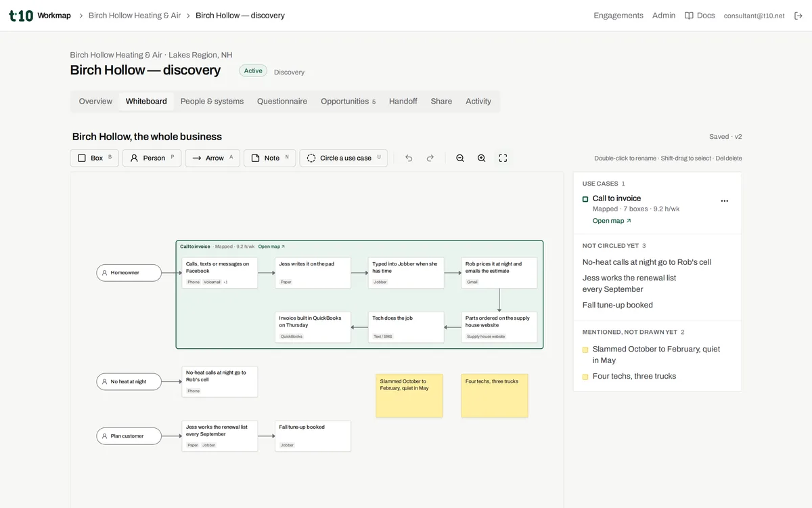
Task: Click 'Saved · v2' version indicator
Action: click(x=725, y=137)
